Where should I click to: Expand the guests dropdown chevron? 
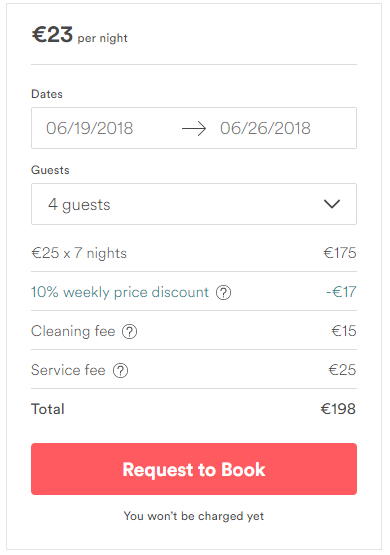[332, 204]
